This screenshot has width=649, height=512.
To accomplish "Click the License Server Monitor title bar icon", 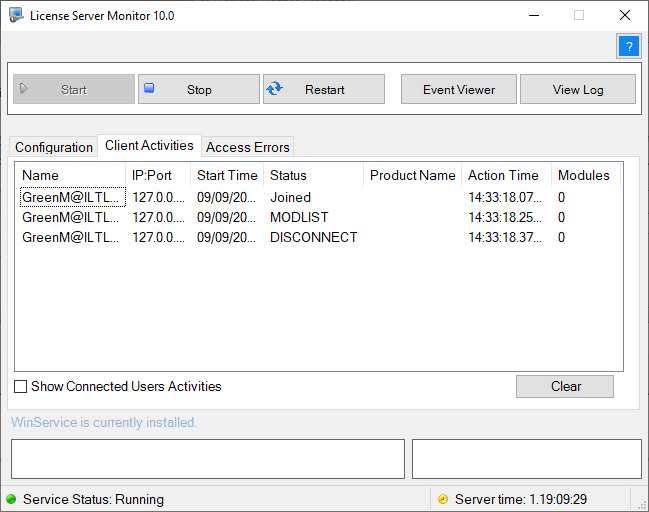I will click(16, 15).
